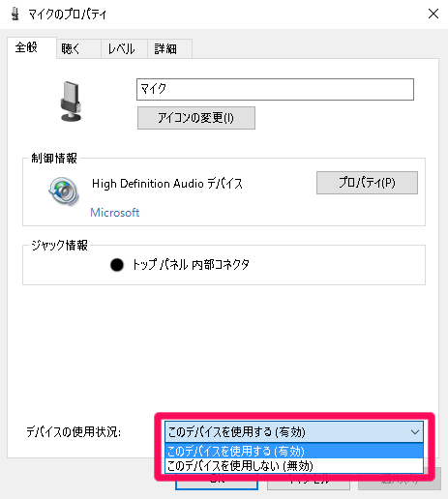Image resolution: width=448 pixels, height=499 pixels.
Task: Click the デバイスの使用状況 label
Action: pyautogui.click(x=74, y=432)
